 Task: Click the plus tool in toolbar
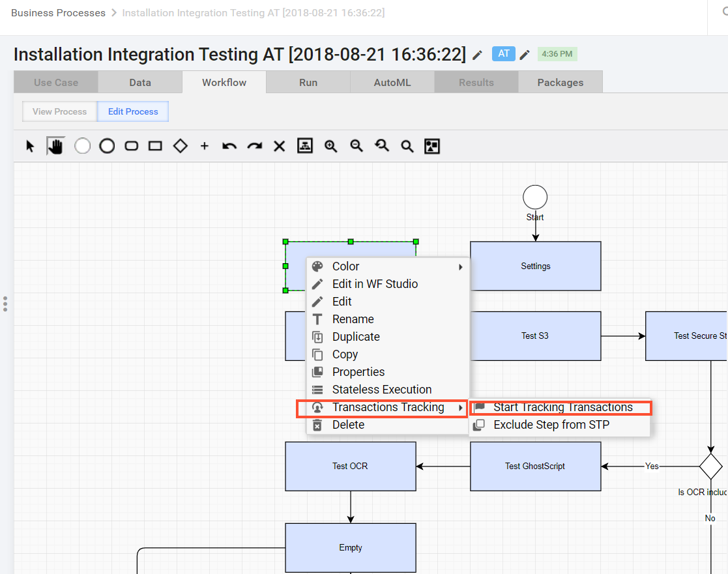click(x=204, y=146)
